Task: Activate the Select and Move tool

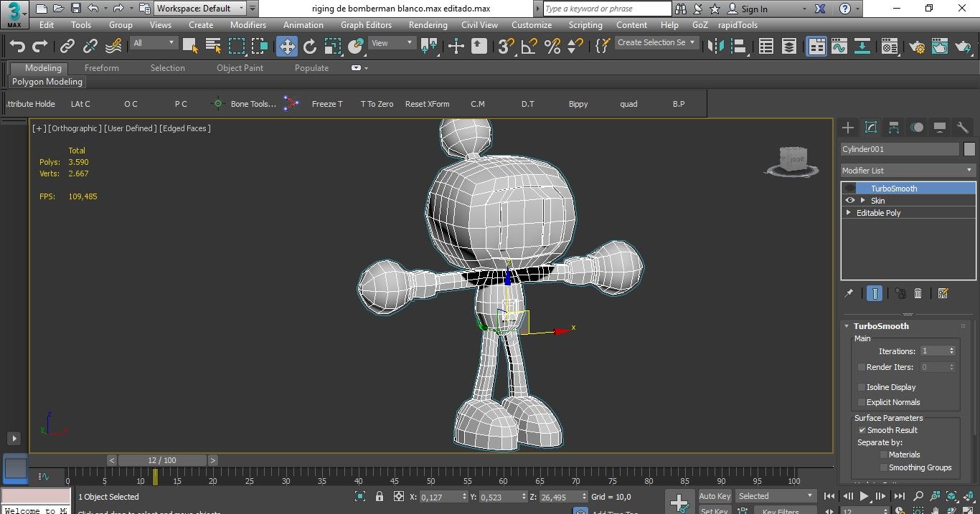Action: click(287, 46)
